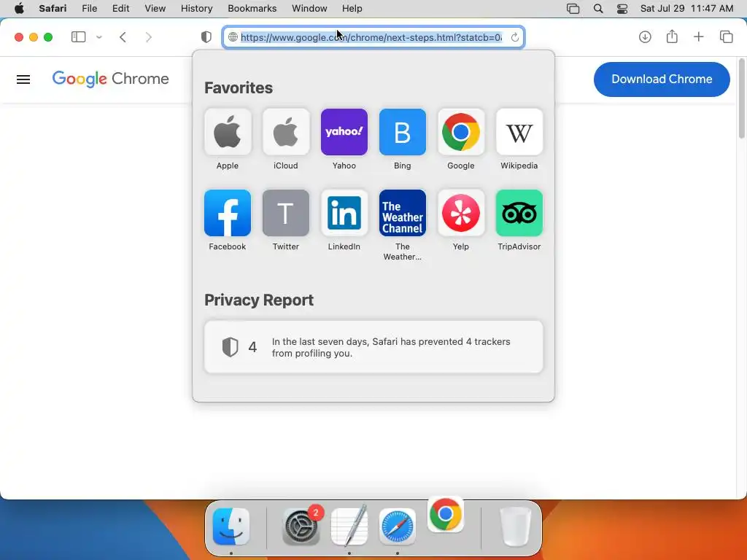Click the site globe icon in the address bar
This screenshot has width=747, height=560.
[x=233, y=37]
